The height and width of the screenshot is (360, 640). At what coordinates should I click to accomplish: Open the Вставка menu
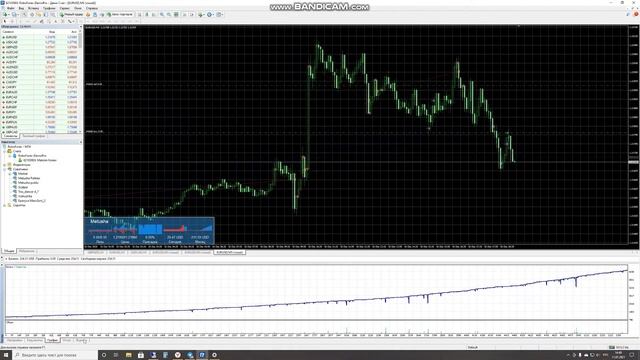(x=33, y=8)
